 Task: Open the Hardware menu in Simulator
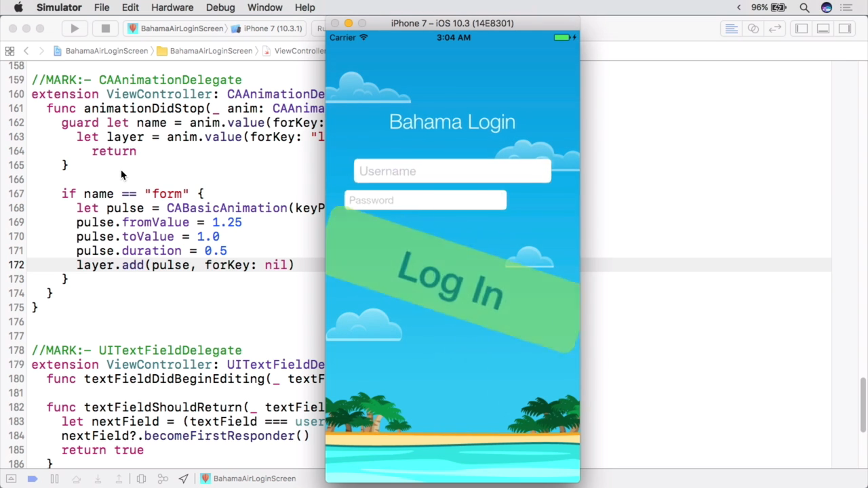coord(172,7)
